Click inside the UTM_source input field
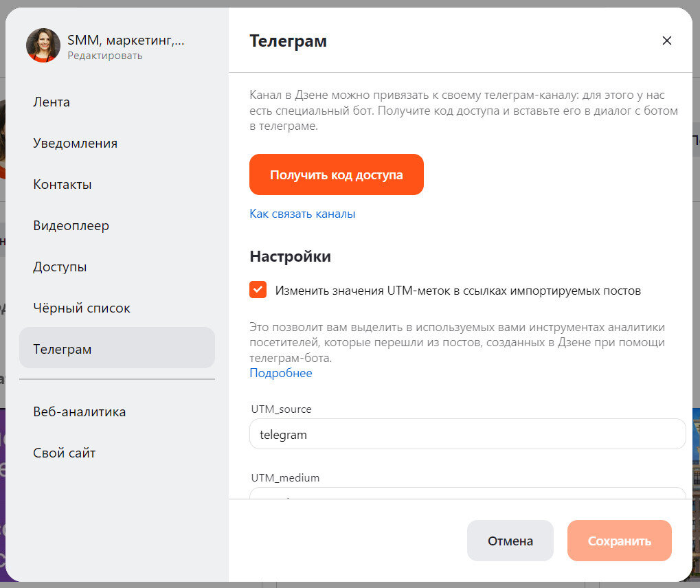The width and height of the screenshot is (700, 588). coord(467,433)
